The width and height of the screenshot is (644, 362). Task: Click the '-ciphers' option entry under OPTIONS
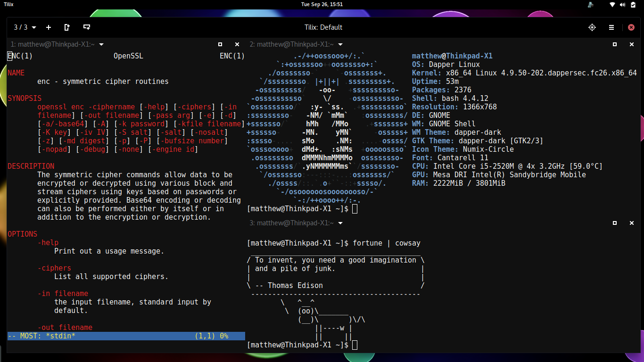click(x=54, y=268)
